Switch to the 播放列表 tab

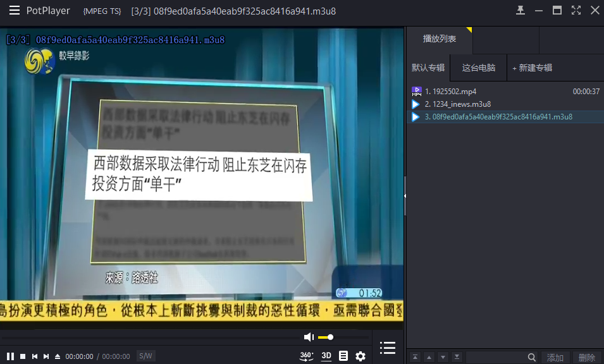439,39
